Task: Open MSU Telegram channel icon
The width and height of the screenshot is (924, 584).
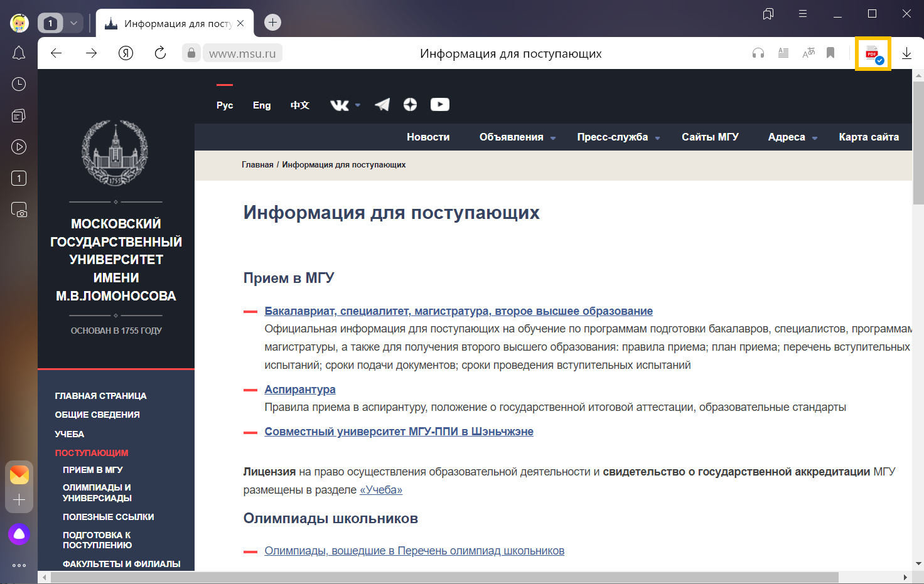Action: click(382, 105)
